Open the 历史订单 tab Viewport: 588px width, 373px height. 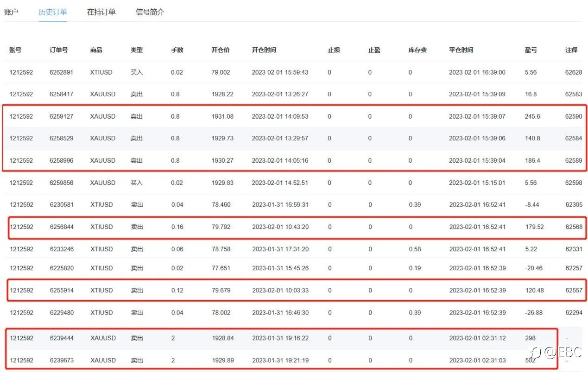[x=53, y=12]
